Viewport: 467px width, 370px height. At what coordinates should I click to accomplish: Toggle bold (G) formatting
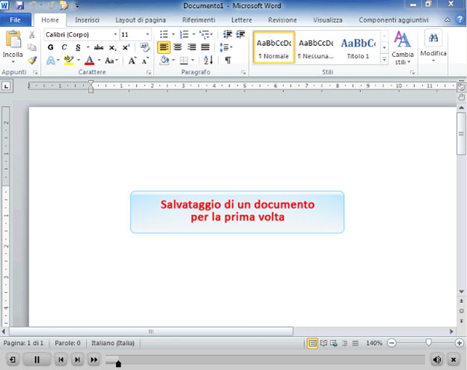(x=51, y=47)
